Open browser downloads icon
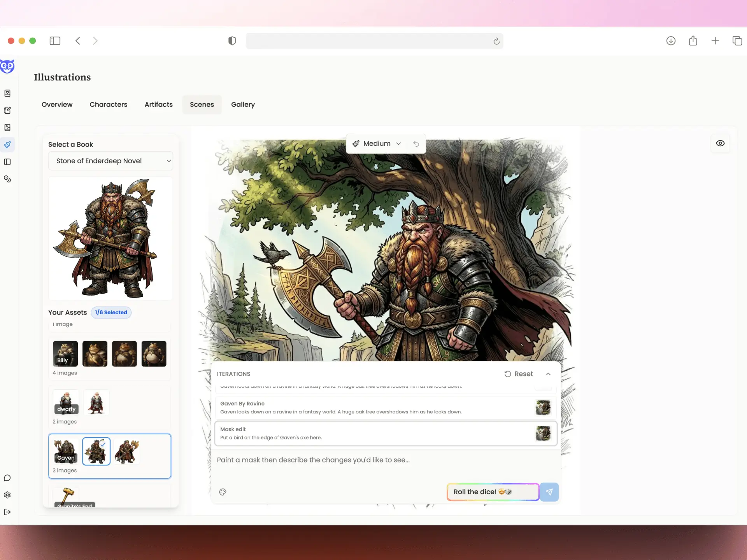This screenshot has height=560, width=747. (671, 41)
